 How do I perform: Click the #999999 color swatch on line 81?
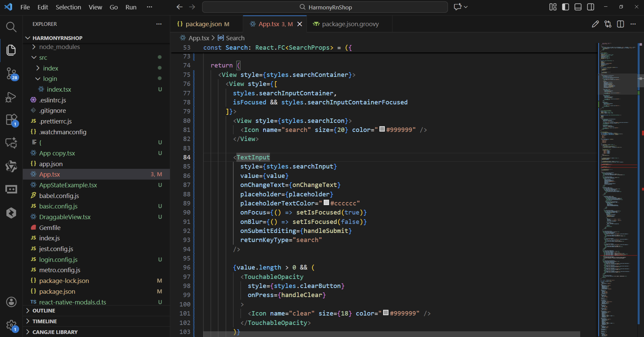[382, 129]
